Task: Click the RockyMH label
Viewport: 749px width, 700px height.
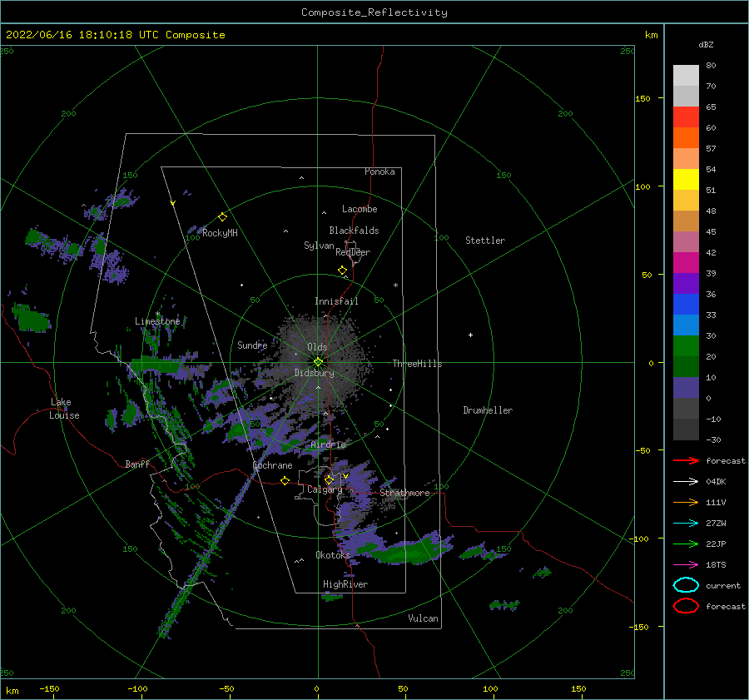Action: tap(220, 233)
